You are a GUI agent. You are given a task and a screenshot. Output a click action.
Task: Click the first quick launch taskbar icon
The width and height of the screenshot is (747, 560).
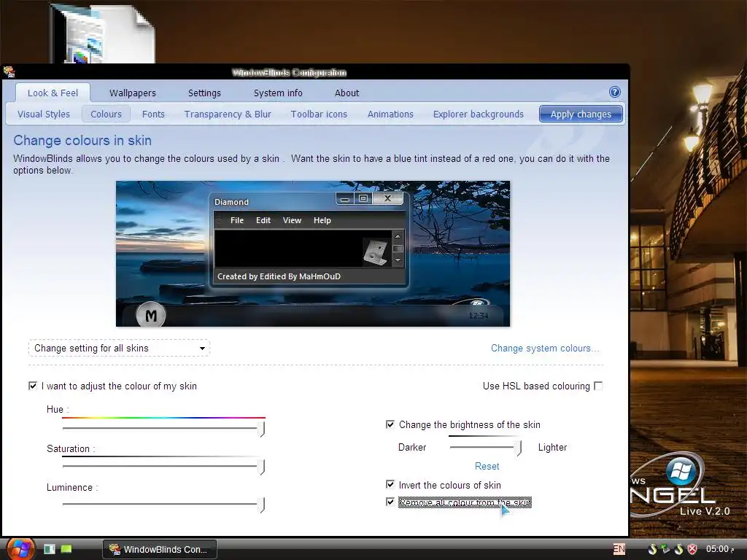pos(50,549)
